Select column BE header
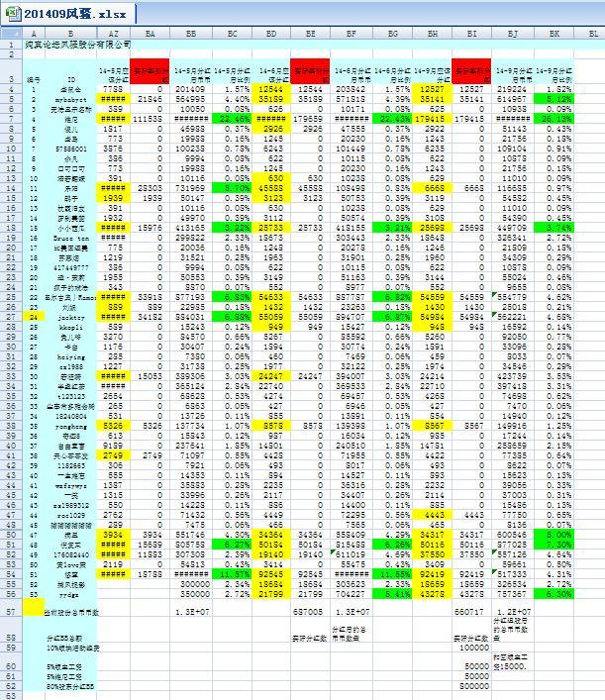The height and width of the screenshot is (700, 605). pyautogui.click(x=310, y=34)
